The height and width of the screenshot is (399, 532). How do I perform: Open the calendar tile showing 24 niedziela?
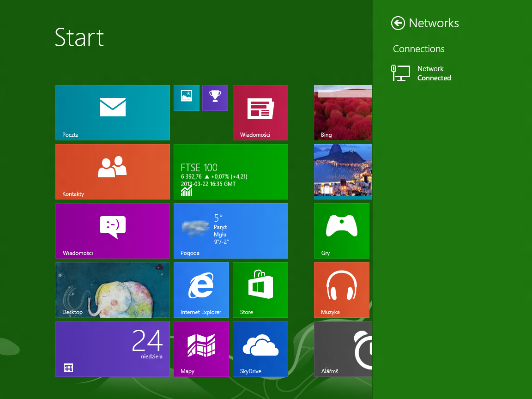pos(113,349)
